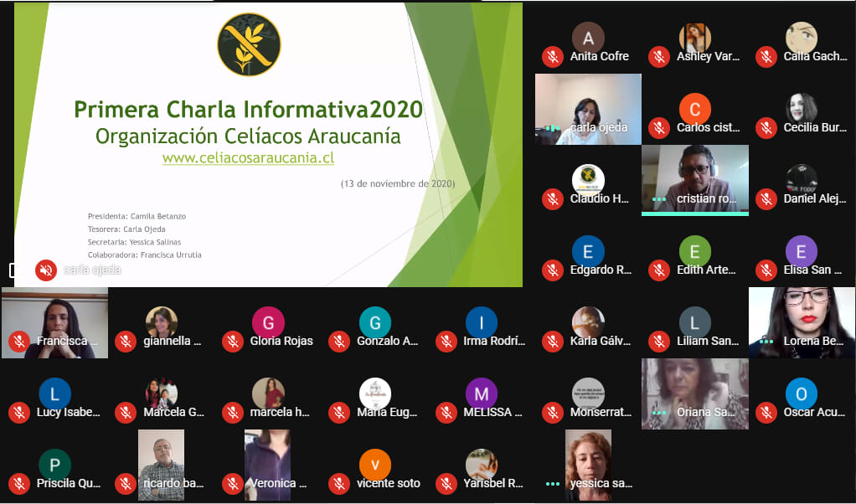This screenshot has height=504, width=856.
Task: Click MELISSA's purple M avatar
Action: tap(481, 393)
